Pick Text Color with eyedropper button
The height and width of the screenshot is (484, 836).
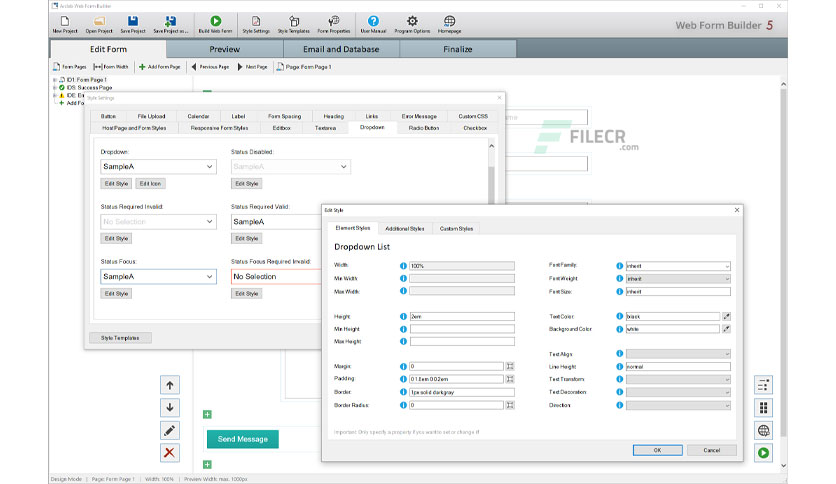pyautogui.click(x=726, y=316)
